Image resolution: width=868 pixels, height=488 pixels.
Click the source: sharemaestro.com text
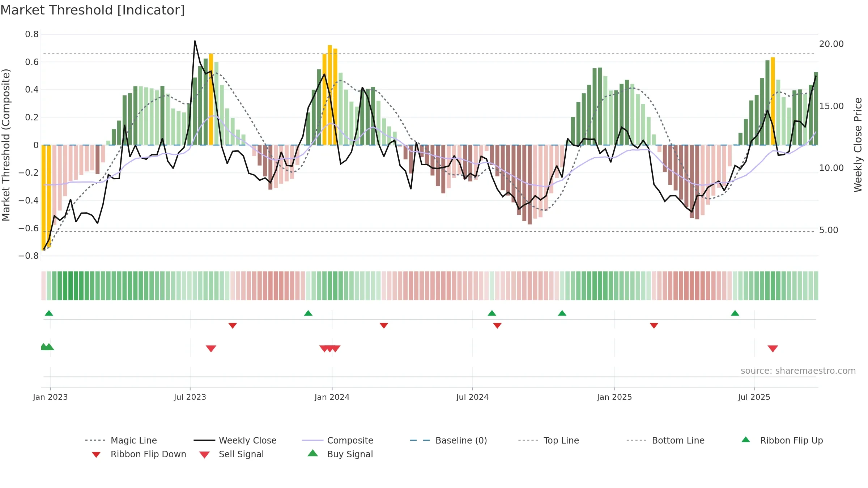tap(798, 371)
